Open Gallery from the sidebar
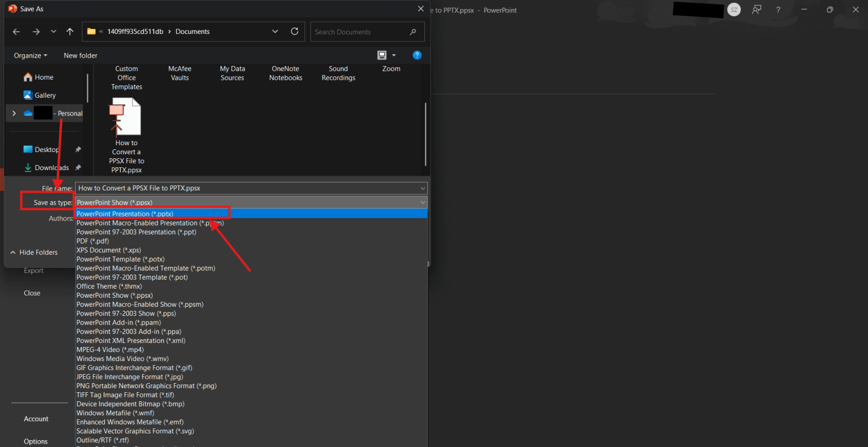Screen dimensions: 868x447 pos(45,95)
